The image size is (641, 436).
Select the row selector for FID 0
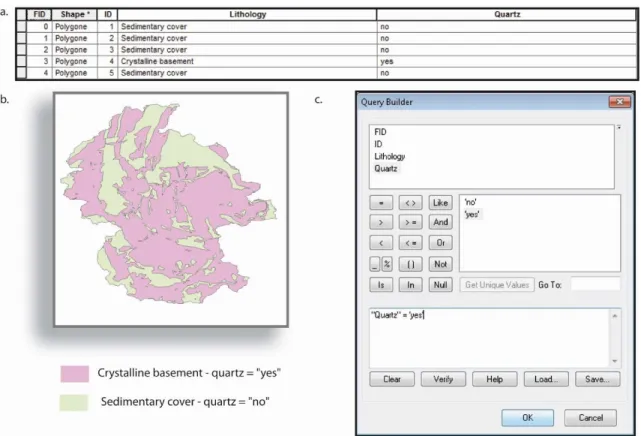(x=22, y=27)
